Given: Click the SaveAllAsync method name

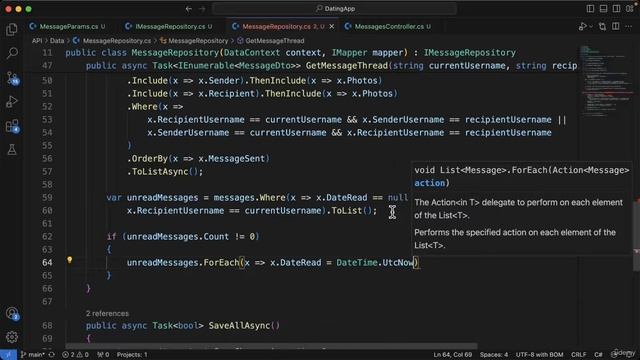Looking at the screenshot, I should click(x=239, y=326).
